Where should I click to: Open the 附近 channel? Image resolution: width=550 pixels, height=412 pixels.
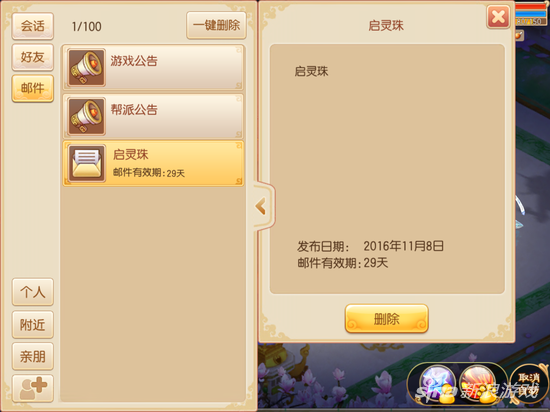click(33, 324)
